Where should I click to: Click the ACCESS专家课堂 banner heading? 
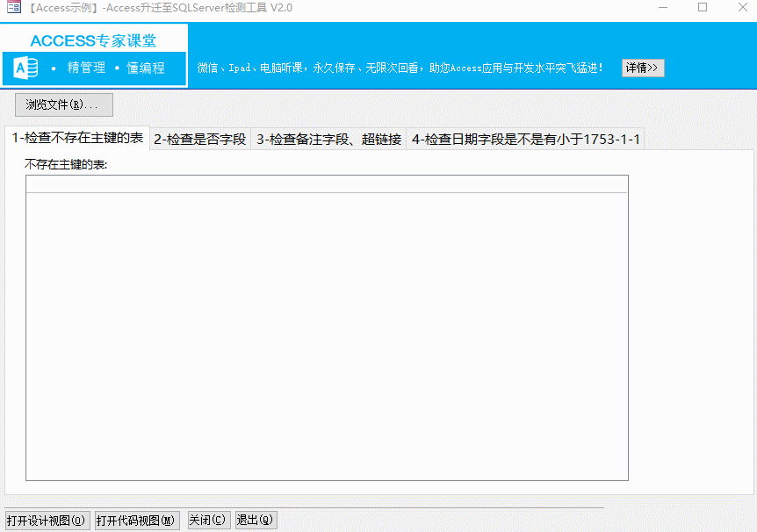pos(93,40)
